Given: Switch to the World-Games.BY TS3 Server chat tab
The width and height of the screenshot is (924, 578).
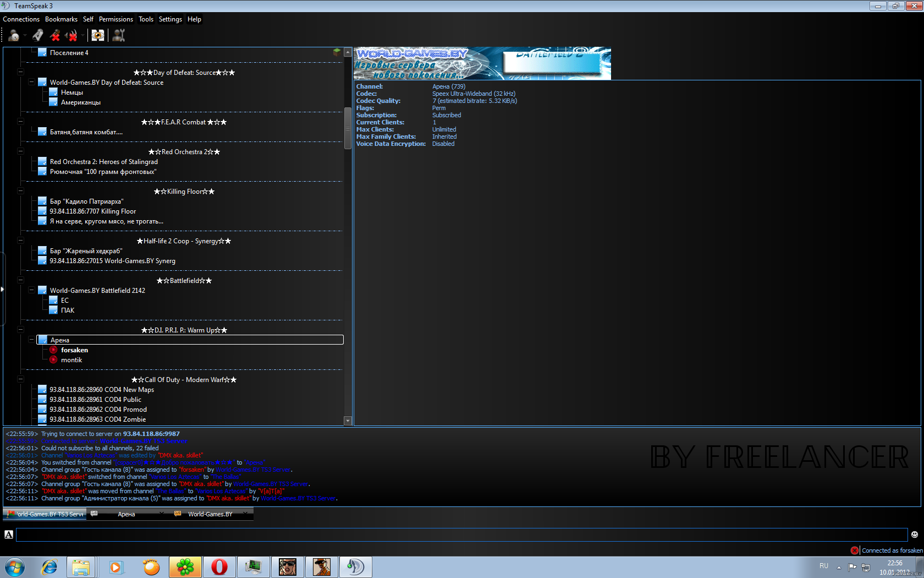Looking at the screenshot, I should (x=45, y=514).
